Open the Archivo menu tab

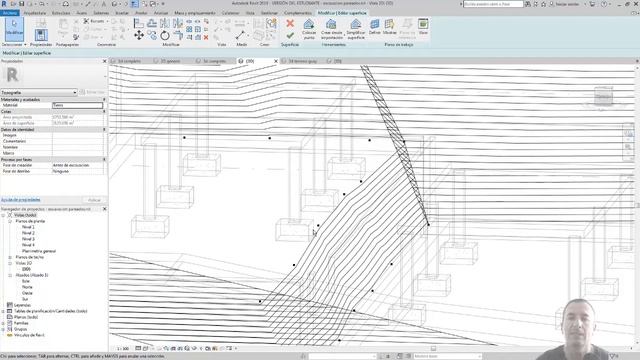click(x=9, y=13)
